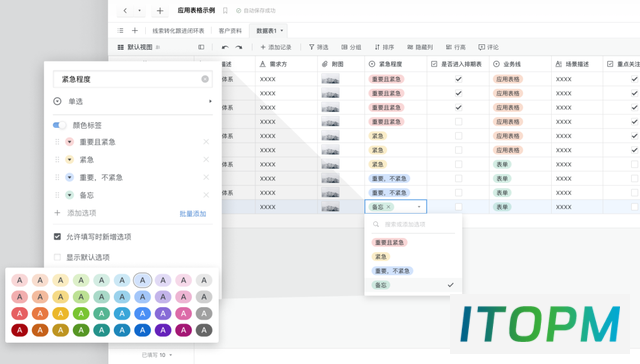Open color picker for 紧急 option
Image resolution: width=640 pixels, height=364 pixels.
(69, 160)
